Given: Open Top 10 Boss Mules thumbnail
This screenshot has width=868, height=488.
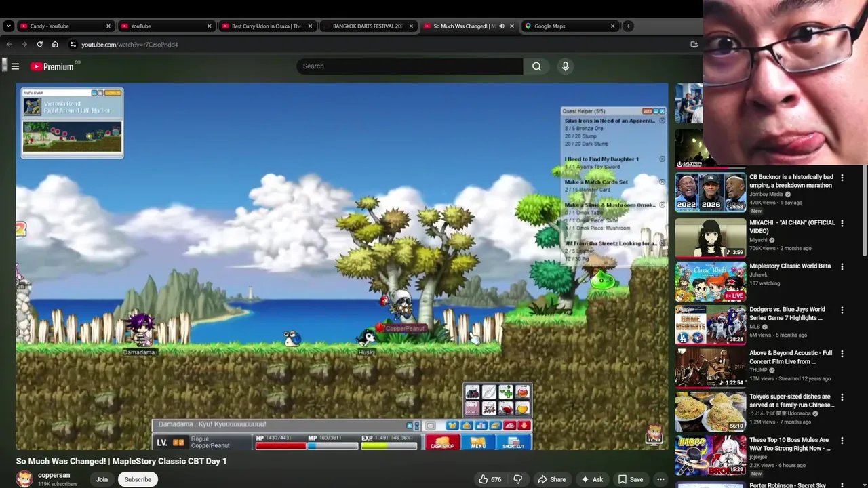Looking at the screenshot, I should 710,455.
